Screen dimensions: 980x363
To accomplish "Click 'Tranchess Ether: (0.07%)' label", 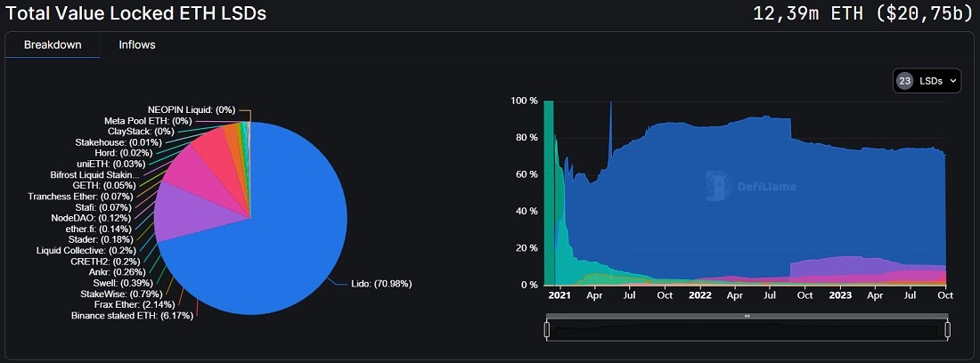I will click(x=79, y=197).
